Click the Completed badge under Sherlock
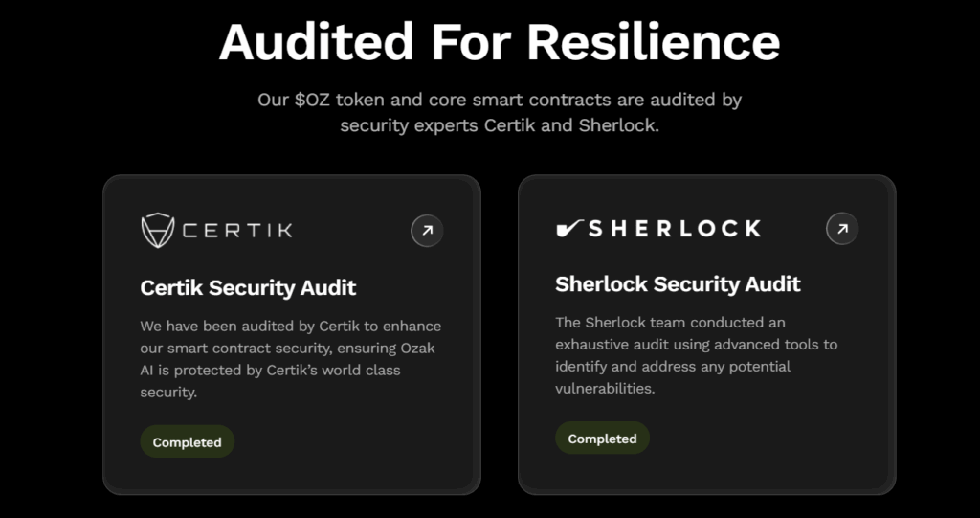This screenshot has height=518, width=980. point(602,439)
